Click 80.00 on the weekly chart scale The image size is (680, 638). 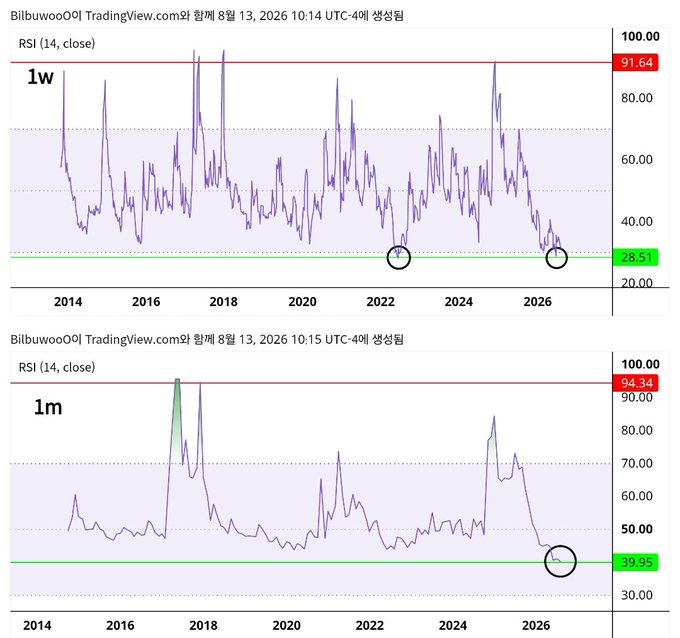click(x=637, y=98)
